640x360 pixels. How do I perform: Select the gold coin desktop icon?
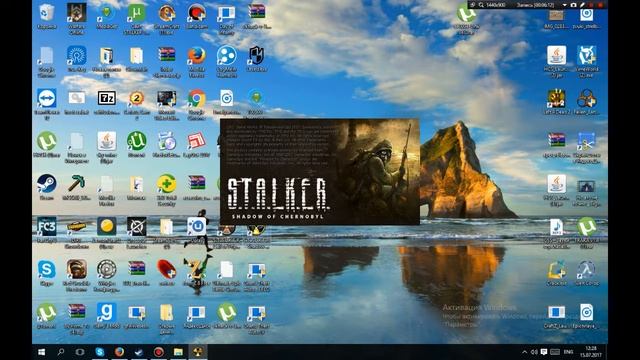(x=107, y=227)
